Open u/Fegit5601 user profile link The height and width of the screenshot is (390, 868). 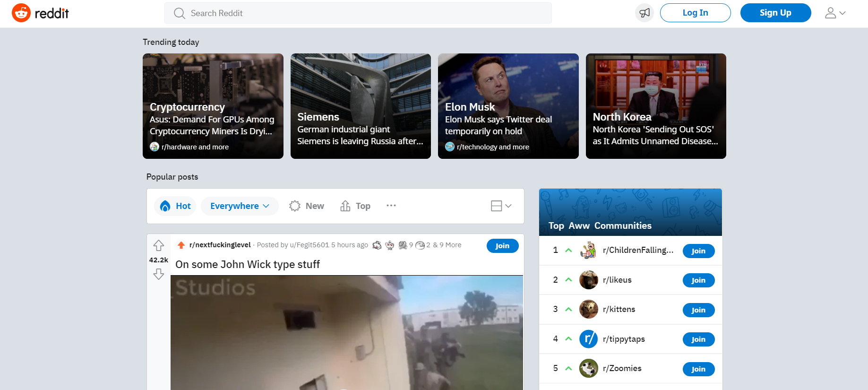tap(309, 245)
